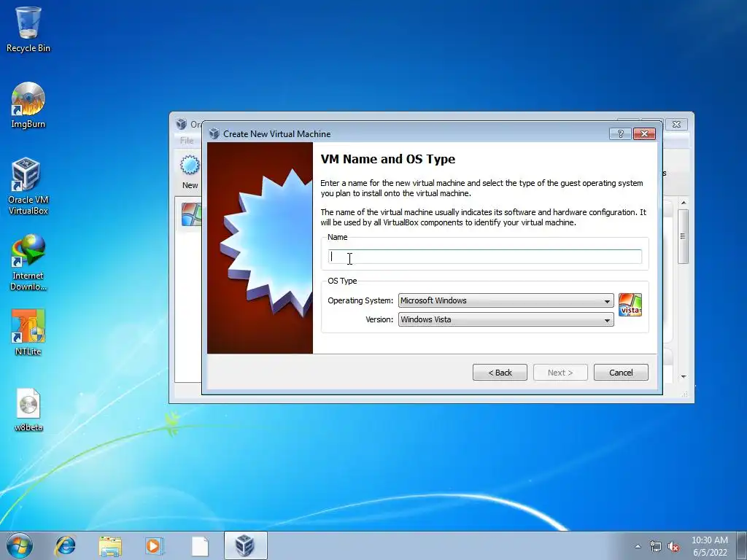Viewport: 747px width, 560px height.
Task: Open the Windows Start menu orb
Action: [x=20, y=545]
